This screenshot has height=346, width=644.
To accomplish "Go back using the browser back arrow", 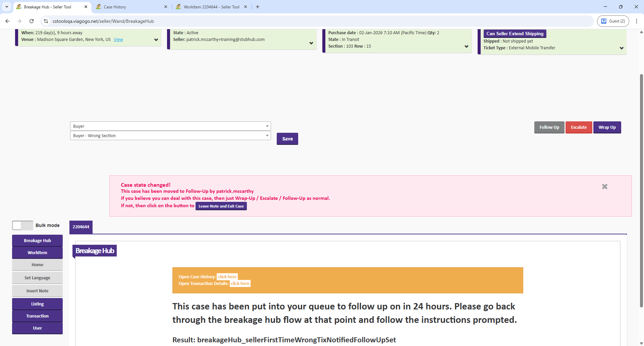I will 7,21.
